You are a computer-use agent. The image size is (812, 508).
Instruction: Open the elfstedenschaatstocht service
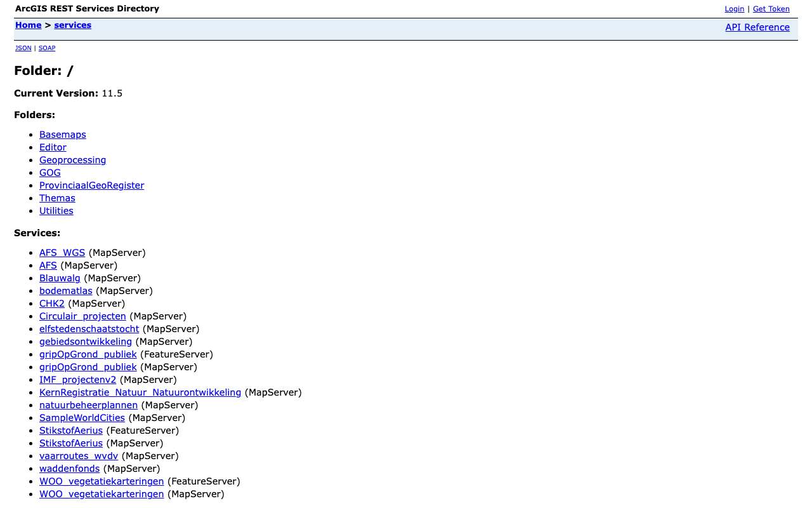89,329
